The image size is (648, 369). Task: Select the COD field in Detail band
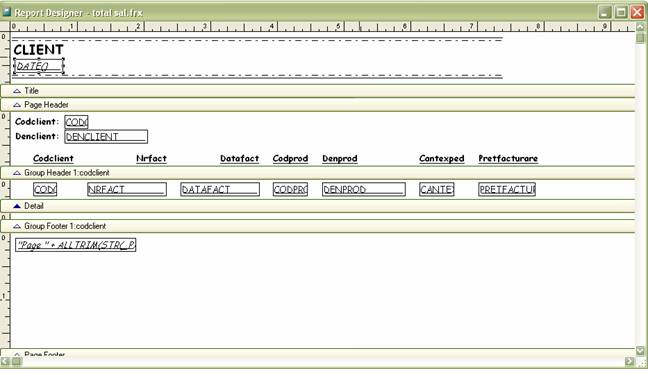coord(45,190)
